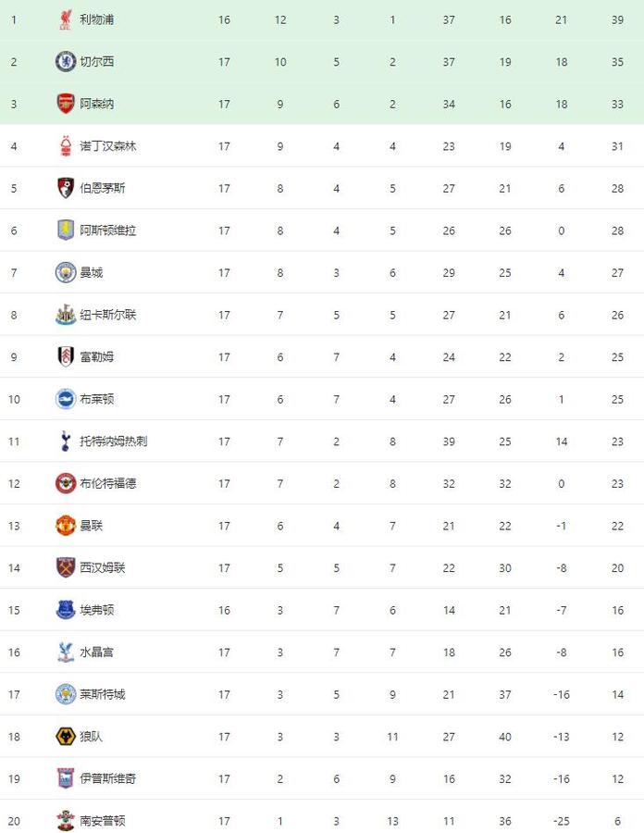Click the Southampton club crest icon
This screenshot has height=833, width=644.
[66, 821]
